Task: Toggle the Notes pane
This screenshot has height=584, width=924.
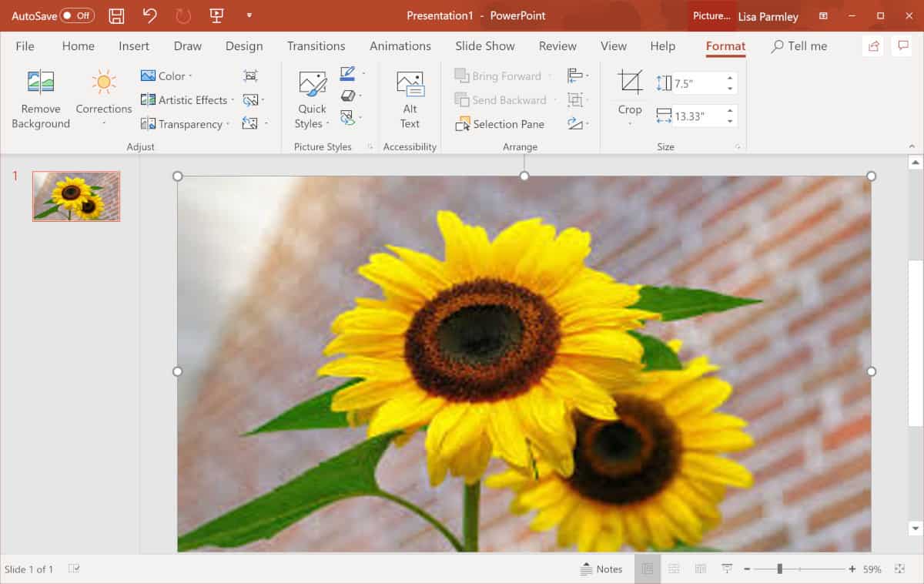Action: tap(603, 569)
